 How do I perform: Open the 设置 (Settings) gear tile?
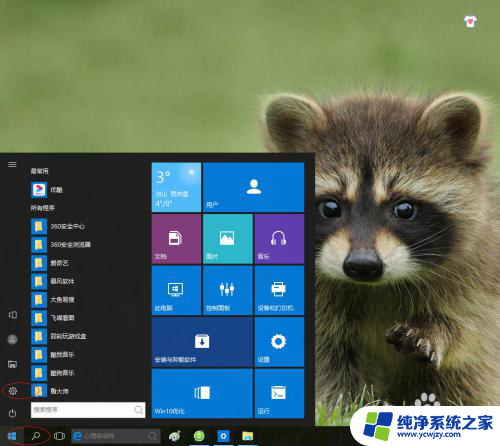(x=279, y=342)
